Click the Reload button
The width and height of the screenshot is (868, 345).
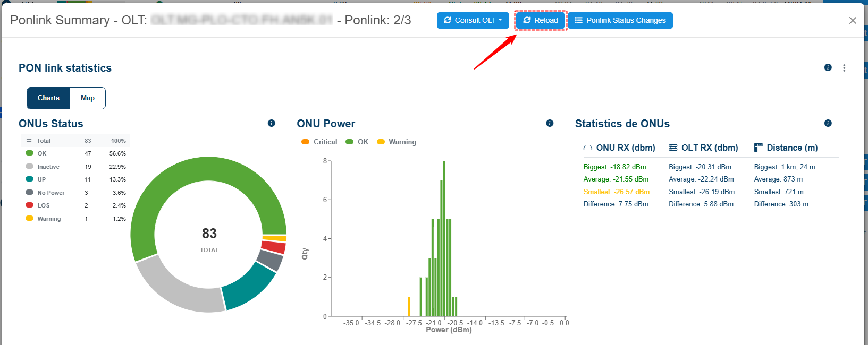point(541,20)
